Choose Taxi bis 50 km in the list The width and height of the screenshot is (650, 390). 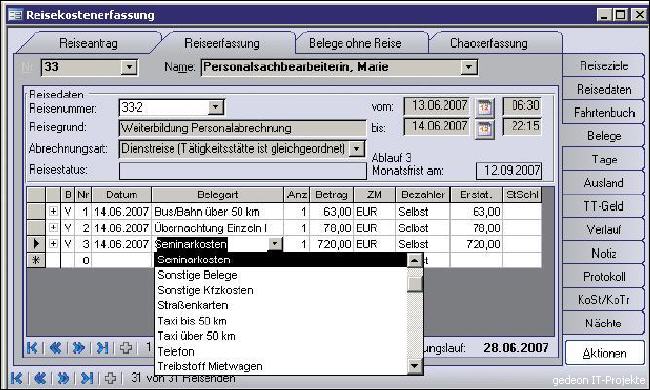pos(280,321)
